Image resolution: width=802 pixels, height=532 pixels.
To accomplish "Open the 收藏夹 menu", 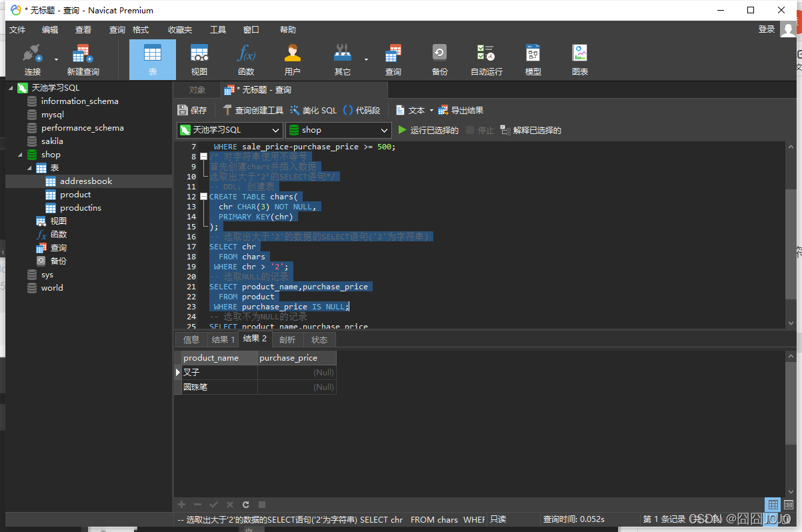I will pyautogui.click(x=180, y=30).
